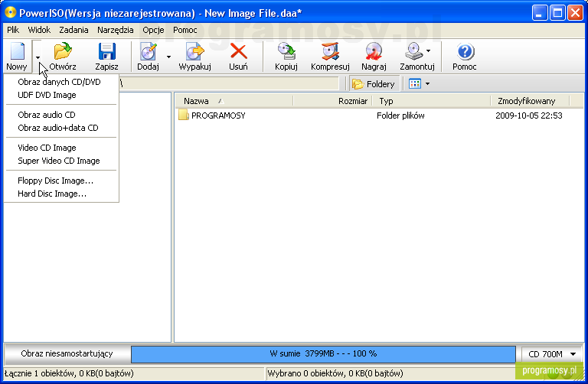The width and height of the screenshot is (588, 384).
Task: Choose Obraz audio CD menu entry
Action: click(61, 115)
